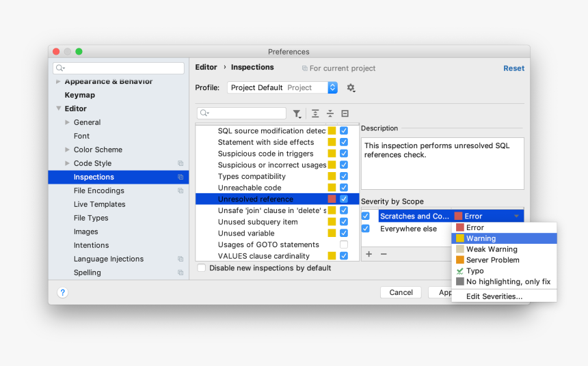Click the help question mark button
Image resolution: width=588 pixels, height=366 pixels.
[x=63, y=292]
